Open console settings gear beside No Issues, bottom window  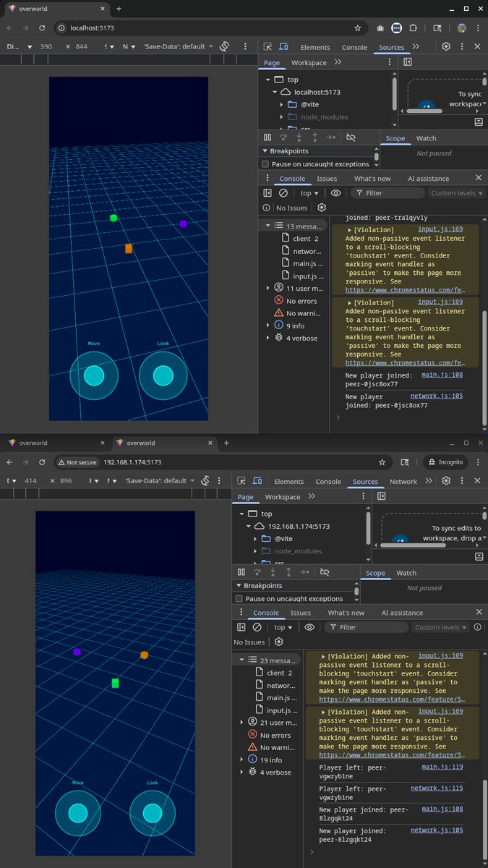tap(279, 642)
